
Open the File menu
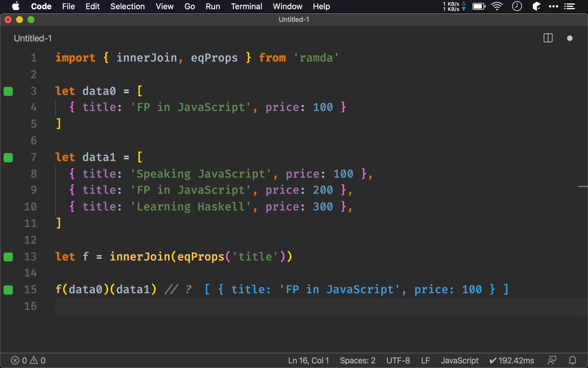(69, 6)
